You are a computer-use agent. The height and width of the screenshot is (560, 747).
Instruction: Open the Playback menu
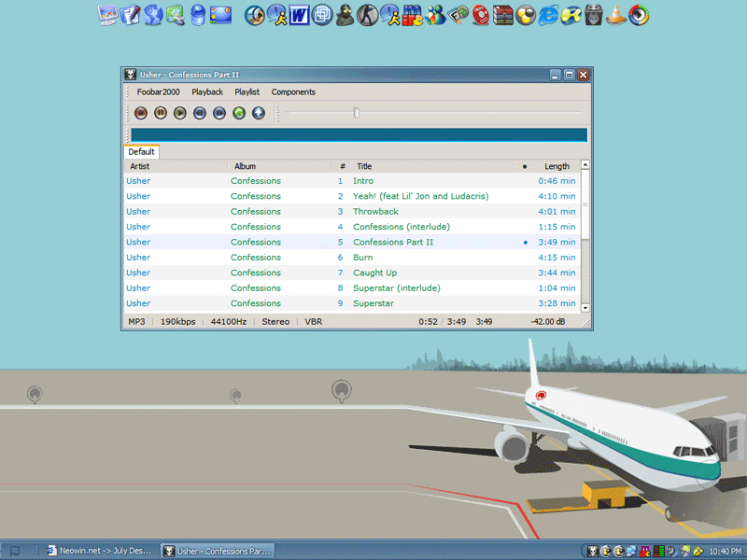point(207,91)
